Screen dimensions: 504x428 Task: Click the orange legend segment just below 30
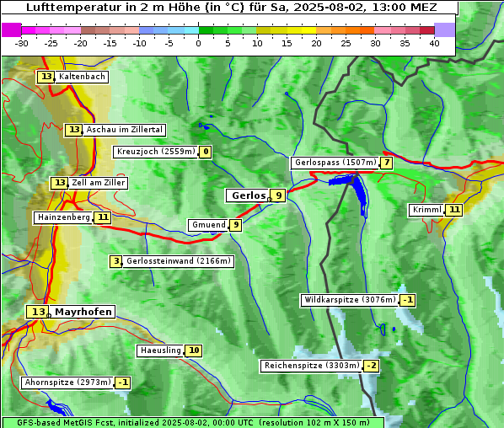367,30
